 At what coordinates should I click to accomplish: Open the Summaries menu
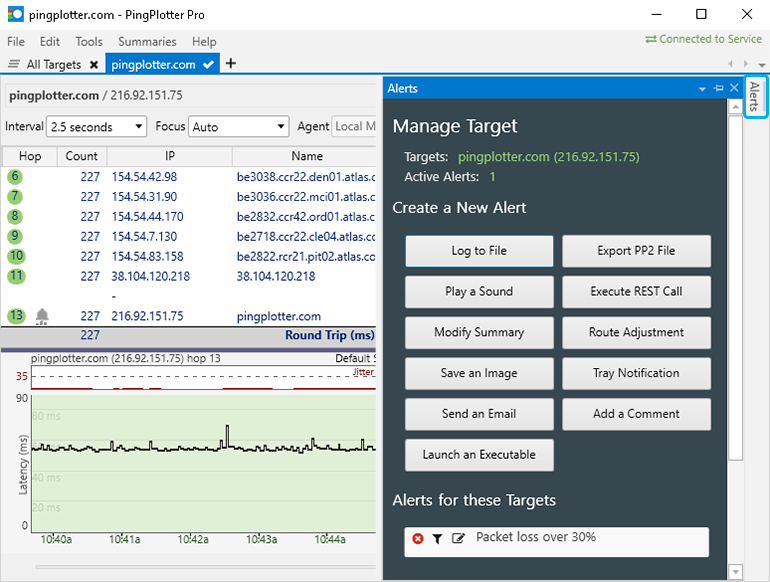click(x=147, y=42)
